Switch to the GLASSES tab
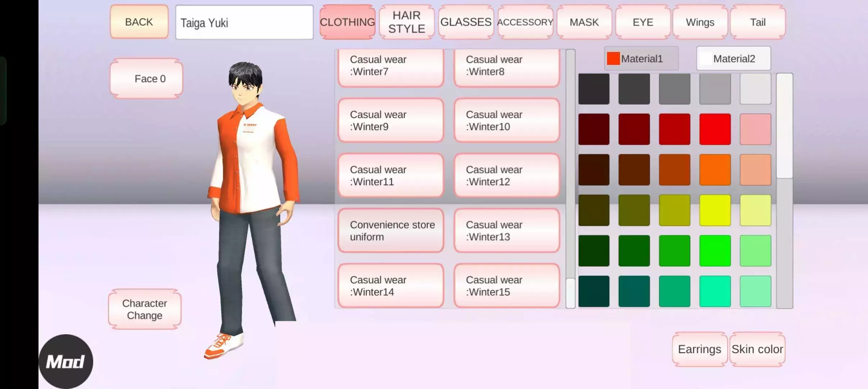Viewport: 868px width, 389px height. tap(466, 22)
